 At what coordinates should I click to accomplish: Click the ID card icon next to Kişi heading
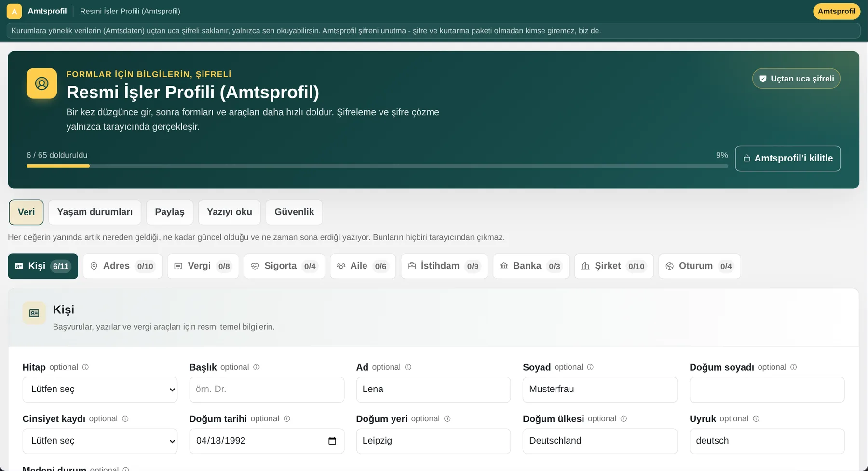[34, 313]
